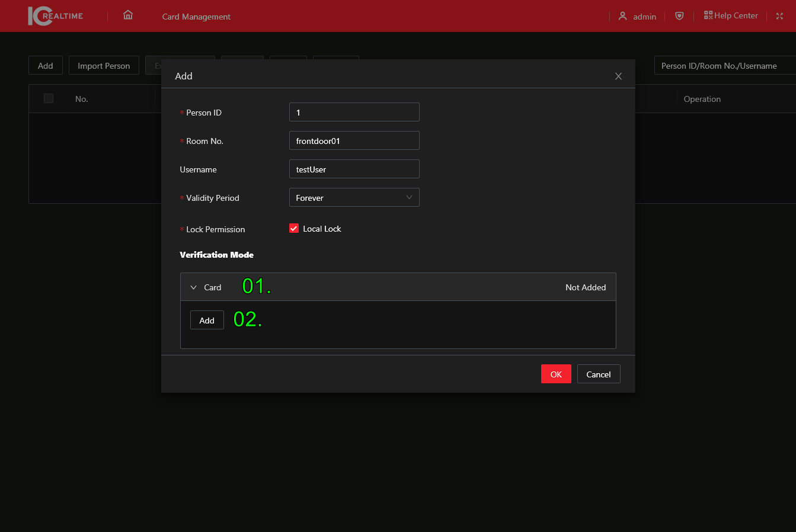Click the Operation column header
The height and width of the screenshot is (532, 796).
(702, 99)
